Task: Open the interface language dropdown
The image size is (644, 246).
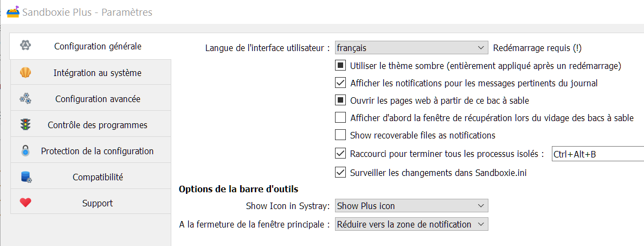Action: (411, 48)
